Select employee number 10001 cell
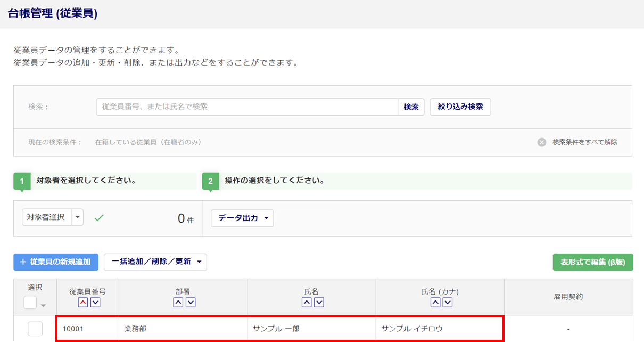 click(88, 329)
